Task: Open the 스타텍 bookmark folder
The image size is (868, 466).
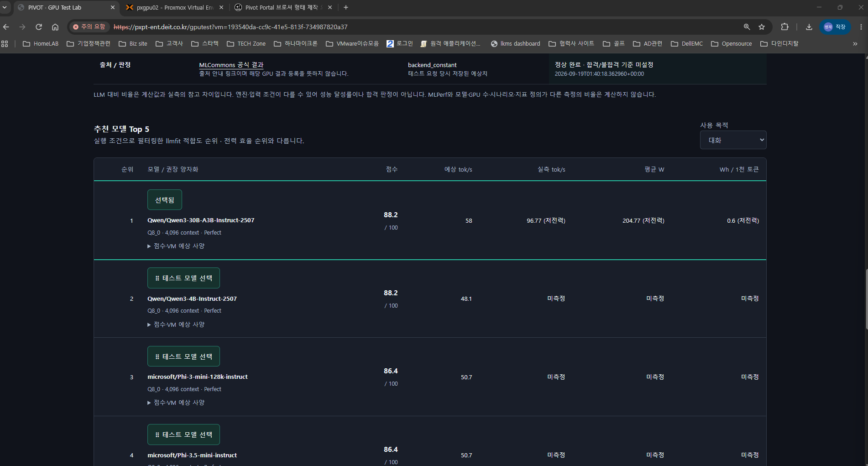Action: tap(205, 44)
